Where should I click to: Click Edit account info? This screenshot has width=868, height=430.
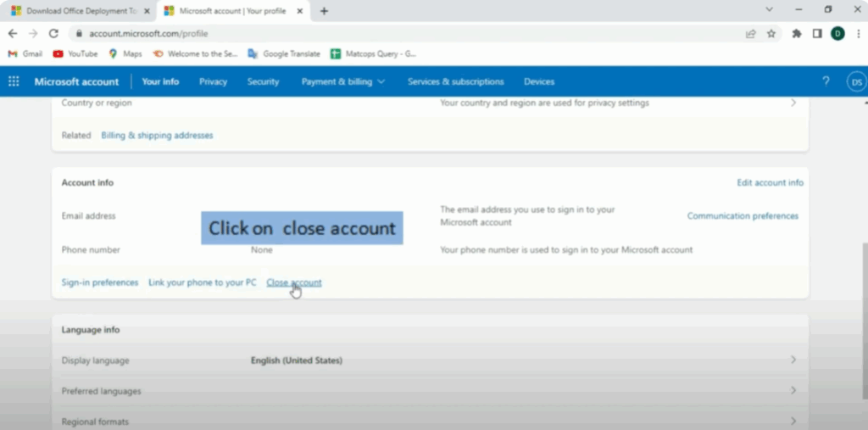point(770,182)
